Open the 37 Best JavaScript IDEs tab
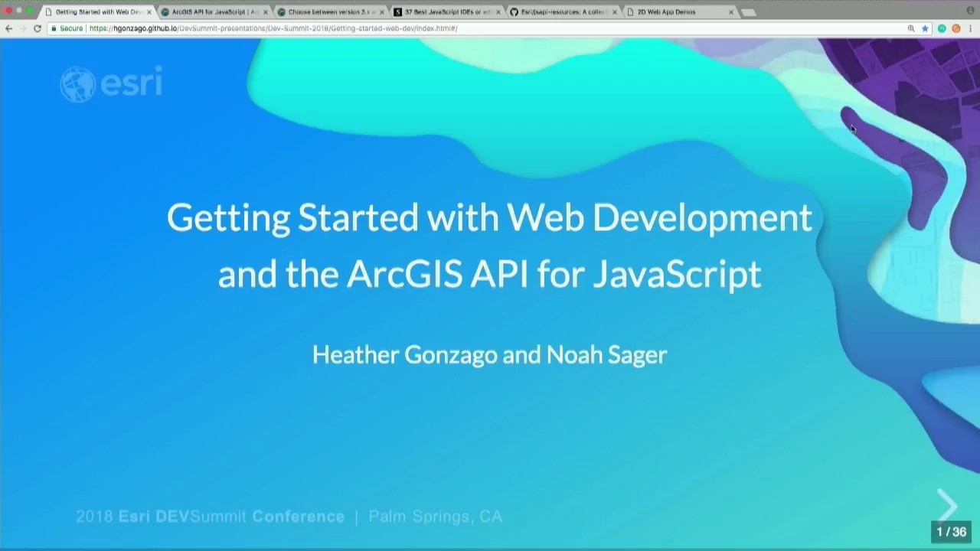Image resolution: width=980 pixels, height=551 pixels. click(x=447, y=12)
